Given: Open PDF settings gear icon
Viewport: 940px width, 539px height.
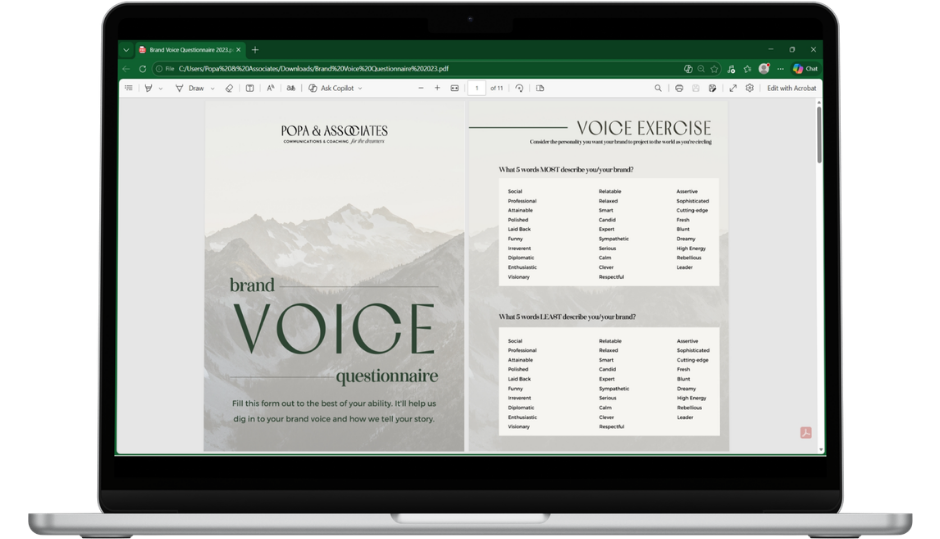Looking at the screenshot, I should click(749, 88).
